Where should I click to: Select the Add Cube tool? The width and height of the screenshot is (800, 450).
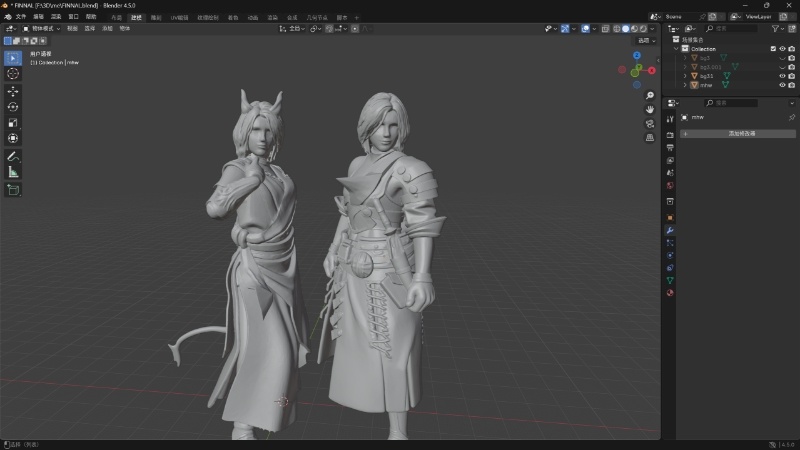coord(13,190)
